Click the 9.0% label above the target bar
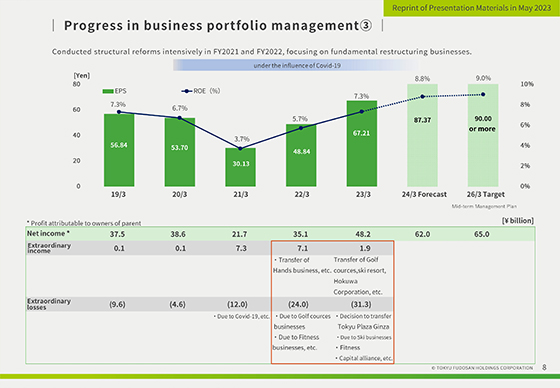The width and height of the screenshot is (560, 388). tap(483, 78)
